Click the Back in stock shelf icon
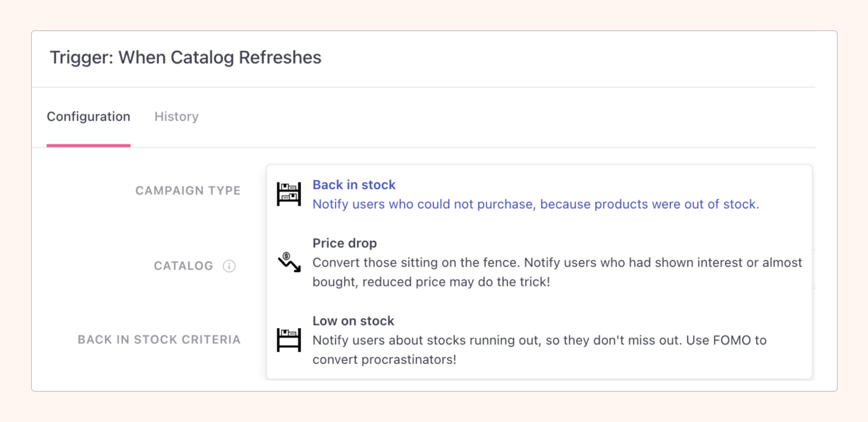This screenshot has width=868, height=422. (x=289, y=194)
